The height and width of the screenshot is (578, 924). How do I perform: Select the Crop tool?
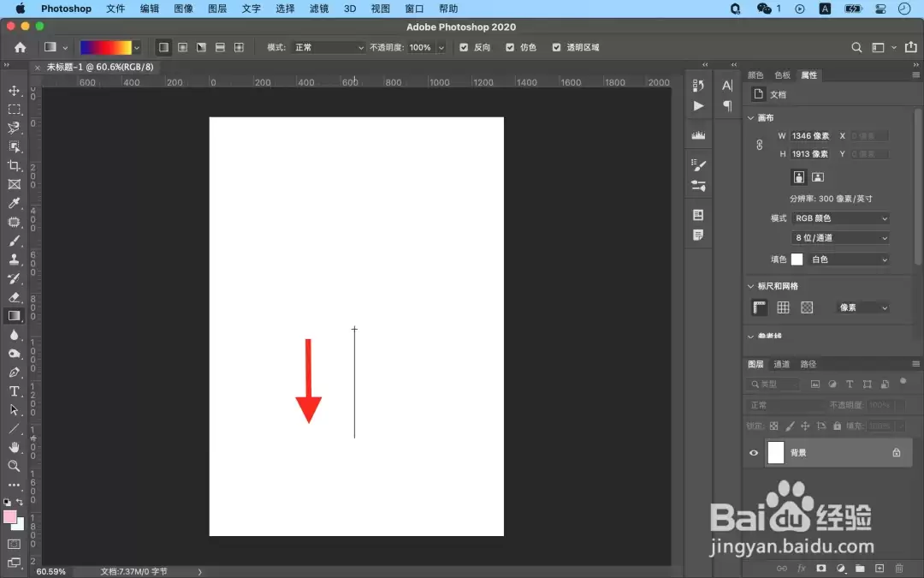tap(15, 166)
